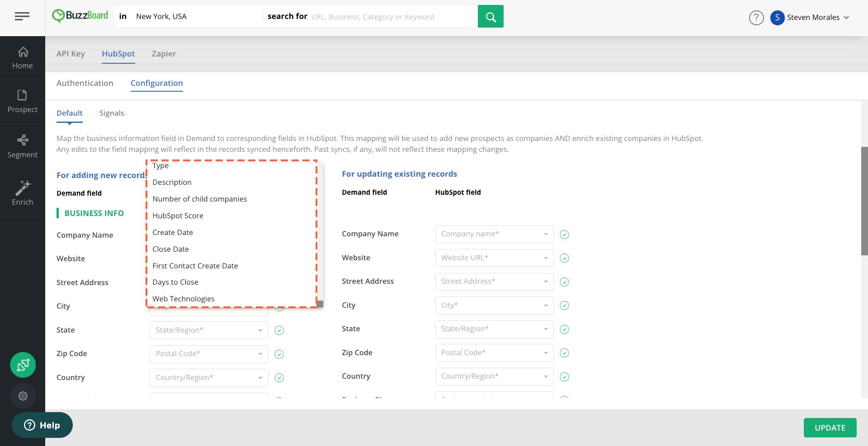This screenshot has width=868, height=446.
Task: Open Country/Region dropdown for updating records
Action: [x=494, y=376]
